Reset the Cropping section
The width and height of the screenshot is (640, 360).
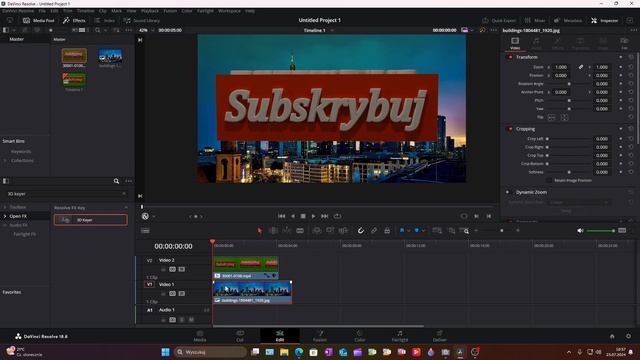[x=631, y=129]
